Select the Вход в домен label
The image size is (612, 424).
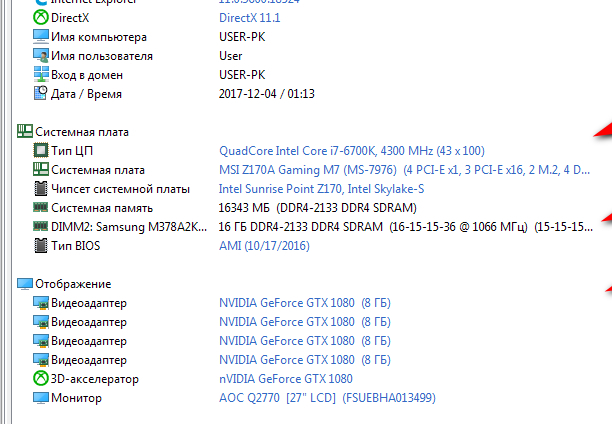(x=87, y=75)
